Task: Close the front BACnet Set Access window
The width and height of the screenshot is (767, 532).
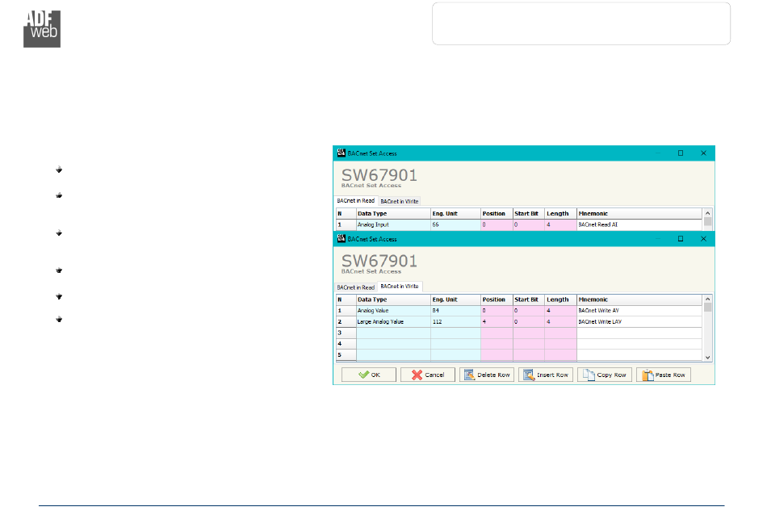Action: coord(703,239)
